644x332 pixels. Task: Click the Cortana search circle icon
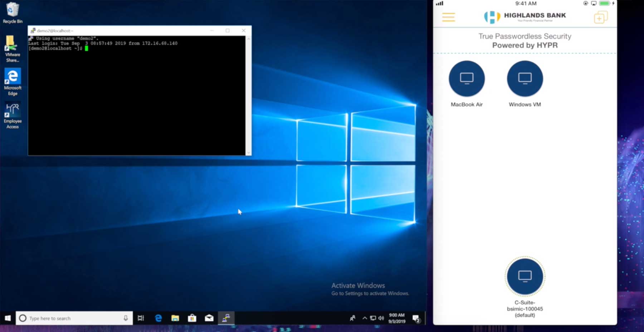click(23, 318)
